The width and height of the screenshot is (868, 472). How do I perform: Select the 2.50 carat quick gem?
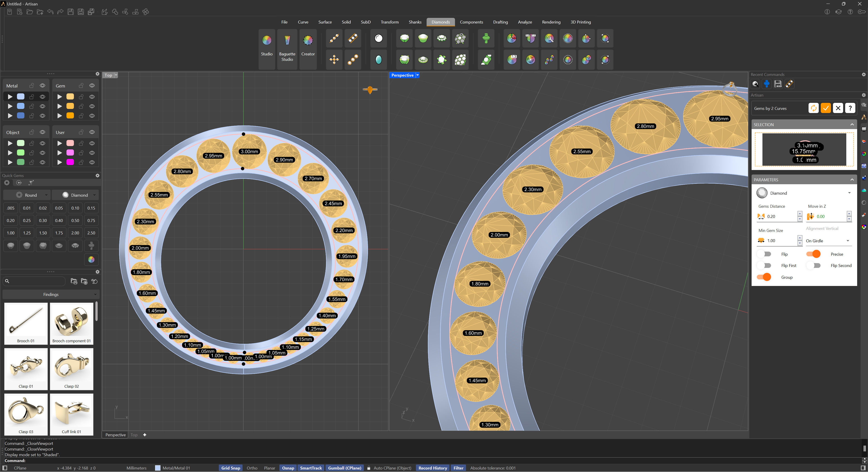tap(91, 233)
